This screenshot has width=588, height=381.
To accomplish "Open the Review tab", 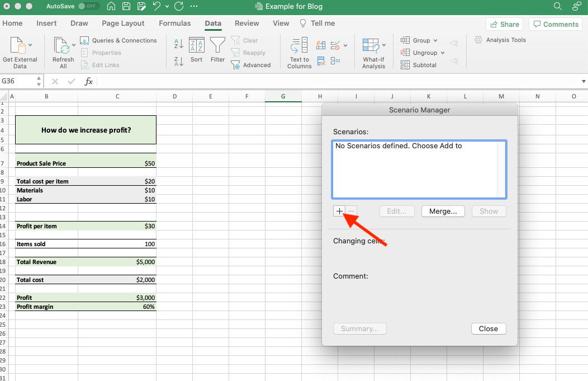I will click(246, 23).
